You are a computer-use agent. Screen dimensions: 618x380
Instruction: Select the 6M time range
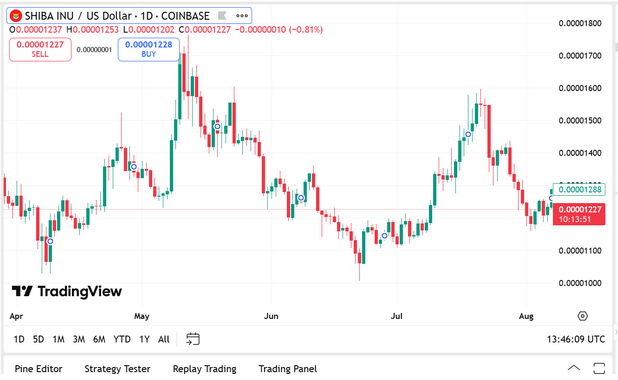pyautogui.click(x=99, y=339)
